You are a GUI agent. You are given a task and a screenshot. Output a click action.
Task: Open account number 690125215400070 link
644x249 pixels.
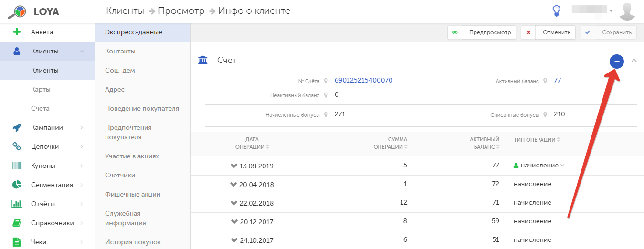pos(364,80)
